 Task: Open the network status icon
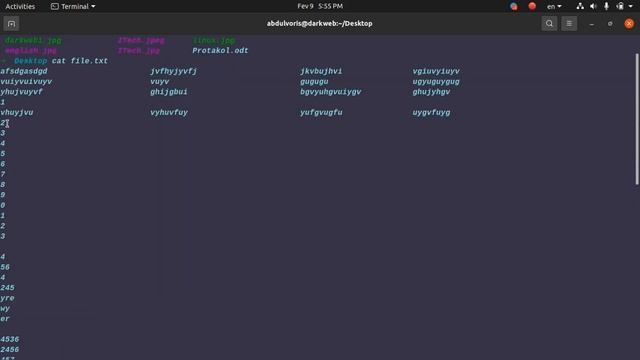point(580,6)
